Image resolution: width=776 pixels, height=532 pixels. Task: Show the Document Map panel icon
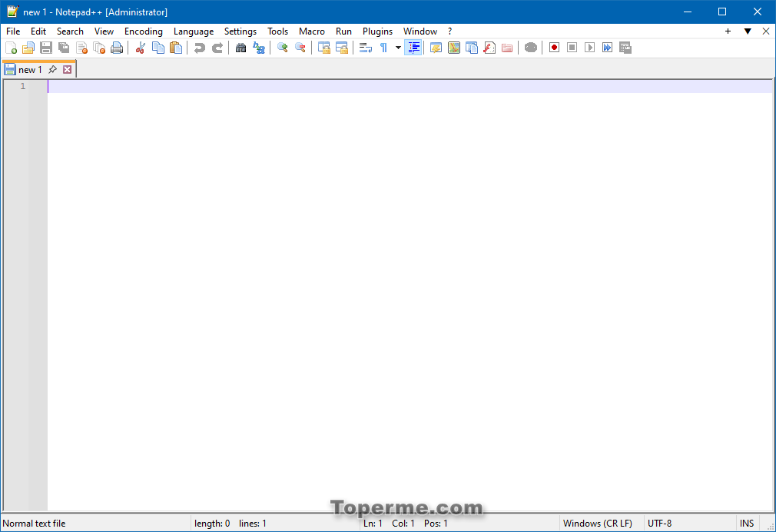pos(454,48)
